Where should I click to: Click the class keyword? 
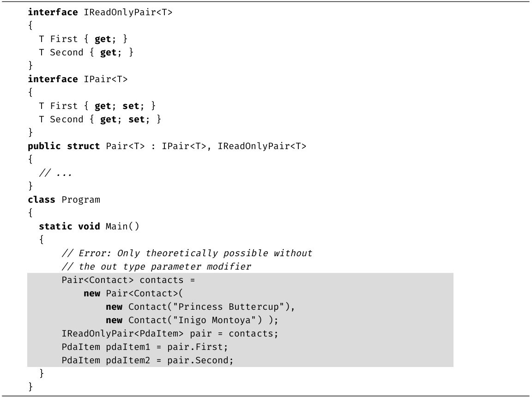[42, 200]
